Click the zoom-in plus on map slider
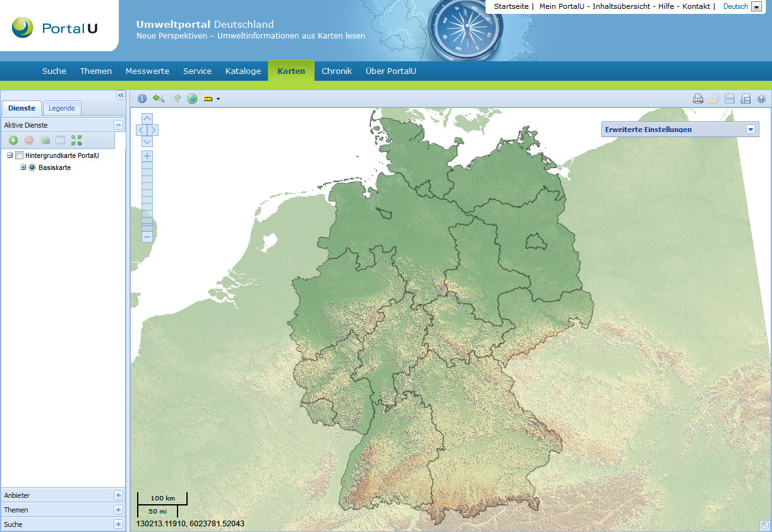Screen dimensions: 772x532 click(147, 155)
